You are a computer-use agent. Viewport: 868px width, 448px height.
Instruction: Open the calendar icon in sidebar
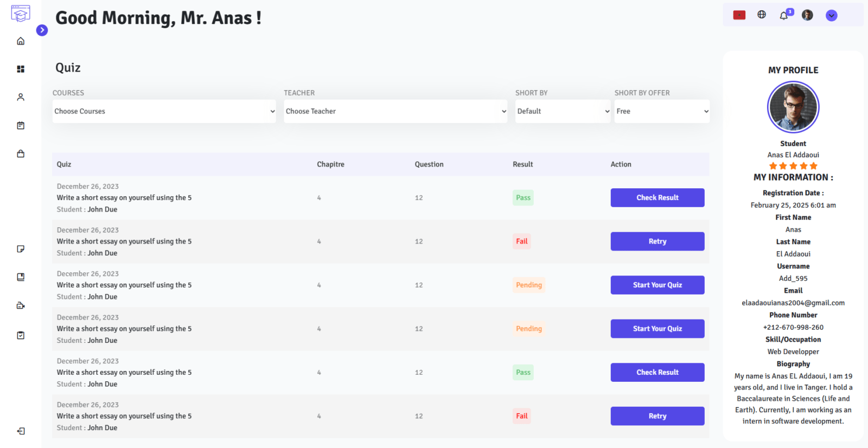pyautogui.click(x=21, y=125)
